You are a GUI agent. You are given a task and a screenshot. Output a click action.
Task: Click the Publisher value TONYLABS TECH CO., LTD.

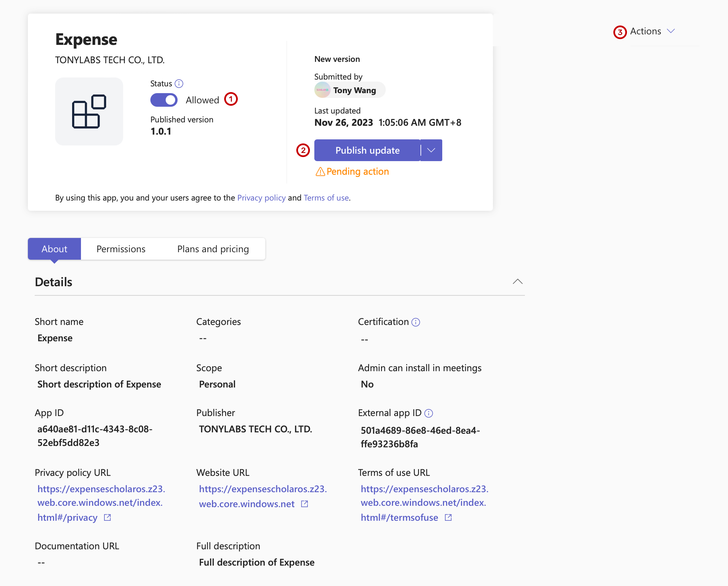[255, 429]
